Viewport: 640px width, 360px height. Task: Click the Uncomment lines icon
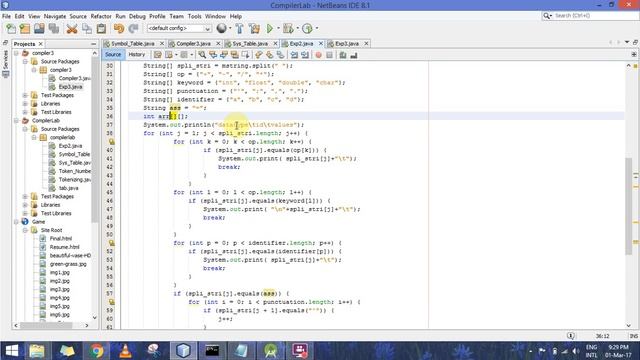[x=354, y=55]
